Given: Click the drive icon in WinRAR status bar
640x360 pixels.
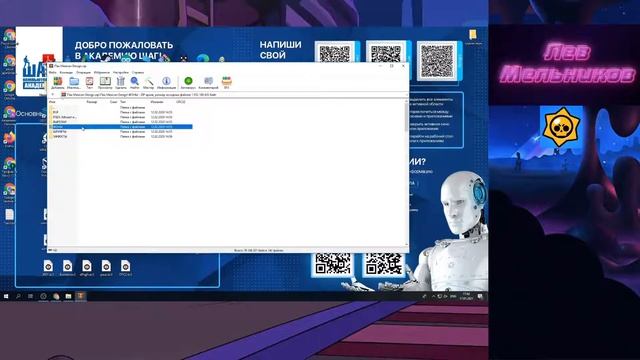Looking at the screenshot, I should point(50,250).
